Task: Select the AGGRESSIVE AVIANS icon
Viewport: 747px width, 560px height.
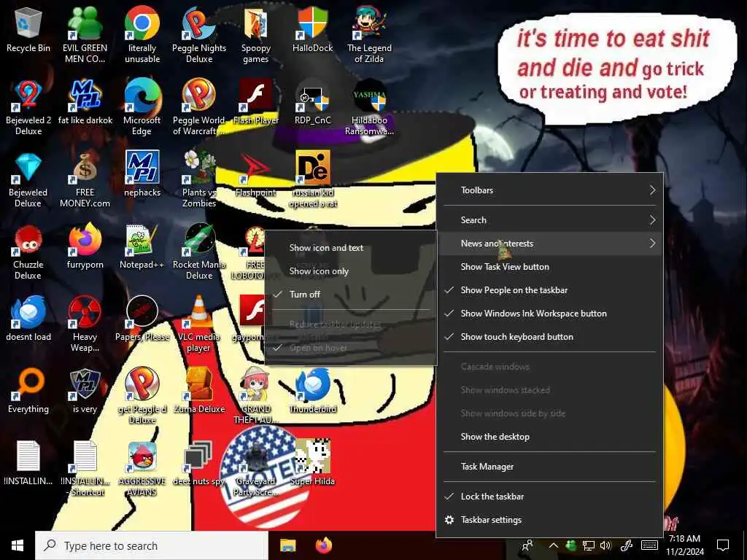Action: (142, 469)
